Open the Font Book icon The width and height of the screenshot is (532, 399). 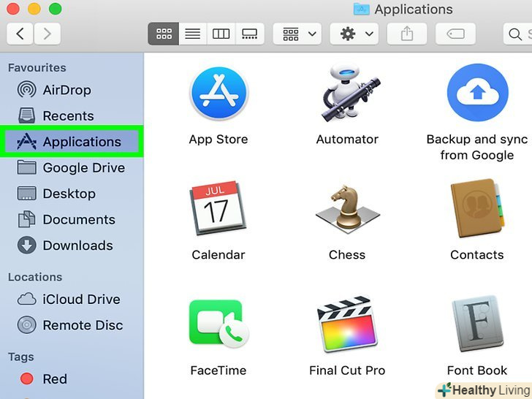[x=477, y=323]
